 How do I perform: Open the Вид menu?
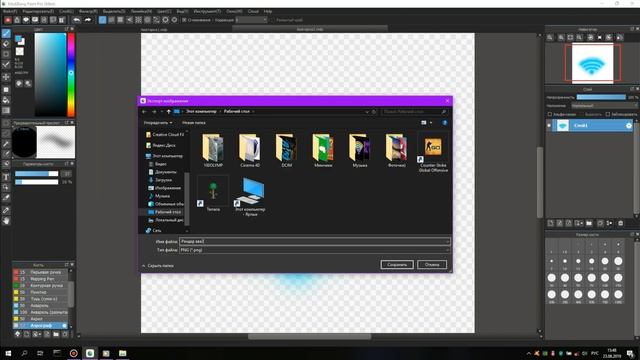tap(182, 11)
